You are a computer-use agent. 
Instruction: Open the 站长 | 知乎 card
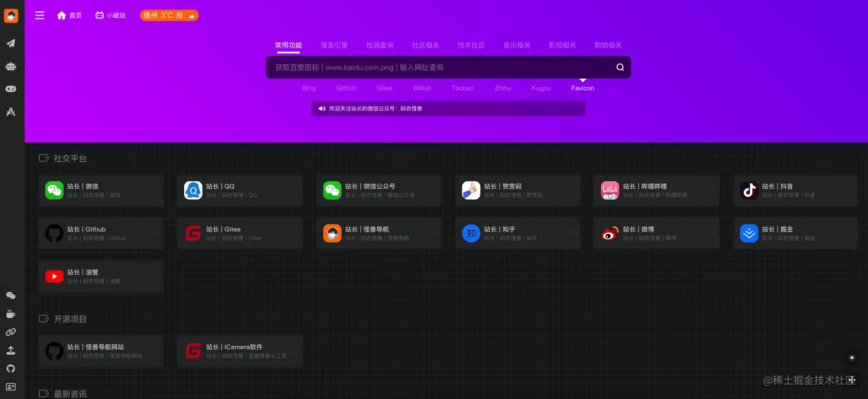point(518,234)
